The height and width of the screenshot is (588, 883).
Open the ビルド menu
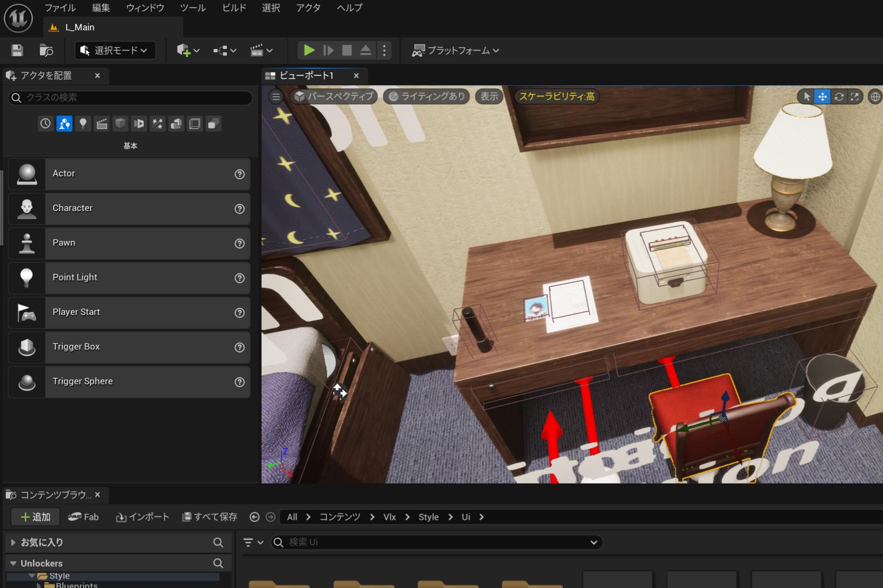(x=234, y=8)
